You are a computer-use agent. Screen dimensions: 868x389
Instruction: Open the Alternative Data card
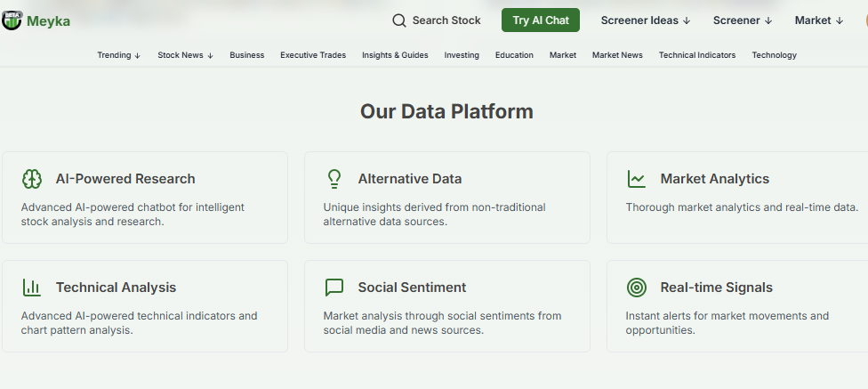446,198
